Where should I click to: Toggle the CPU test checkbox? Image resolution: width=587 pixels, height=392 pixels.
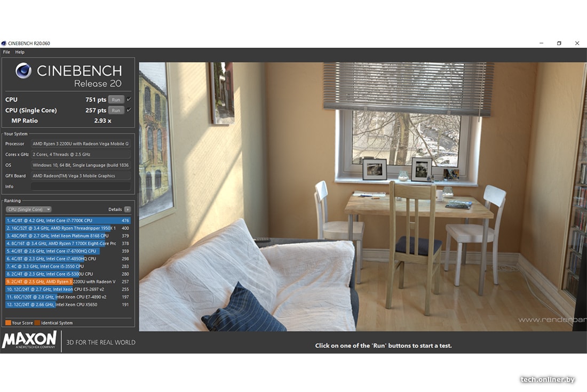coord(129,99)
